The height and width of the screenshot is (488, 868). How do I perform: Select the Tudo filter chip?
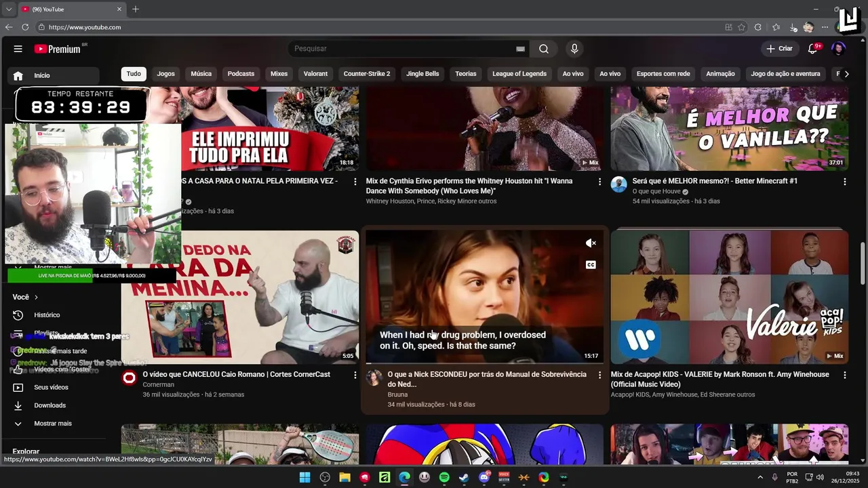134,74
